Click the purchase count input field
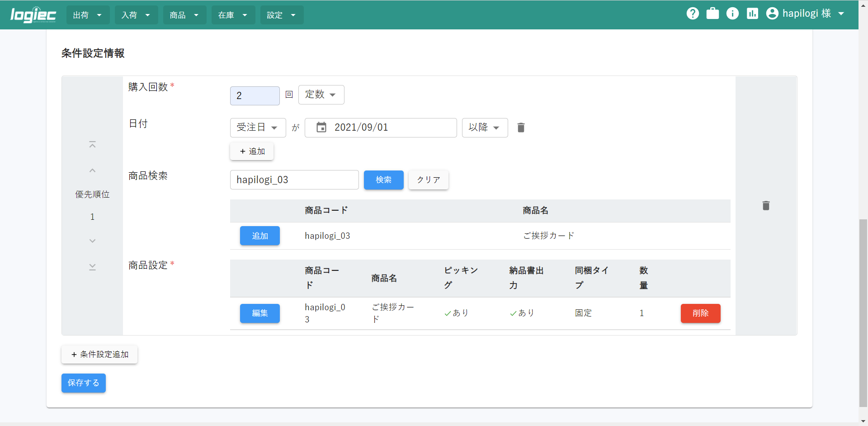Image resolution: width=868 pixels, height=426 pixels. point(255,95)
